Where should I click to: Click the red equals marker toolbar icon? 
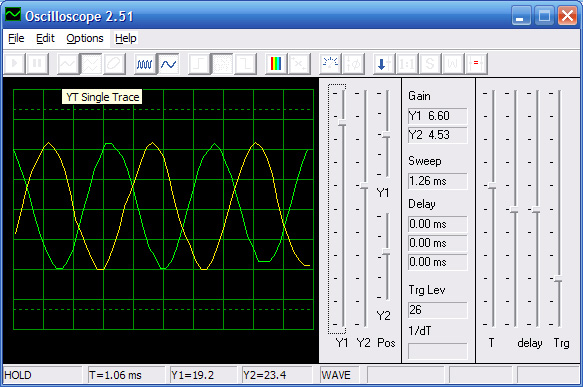coord(476,64)
